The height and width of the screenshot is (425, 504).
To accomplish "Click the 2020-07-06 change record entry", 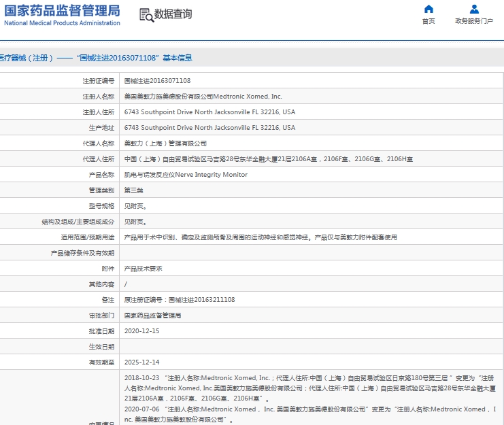I will point(310,414).
